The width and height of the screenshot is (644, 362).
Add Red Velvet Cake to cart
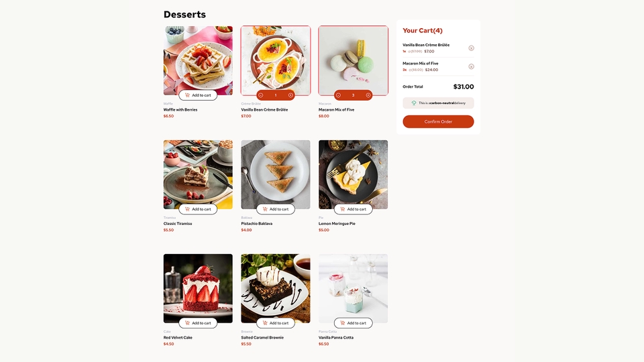[198, 323]
